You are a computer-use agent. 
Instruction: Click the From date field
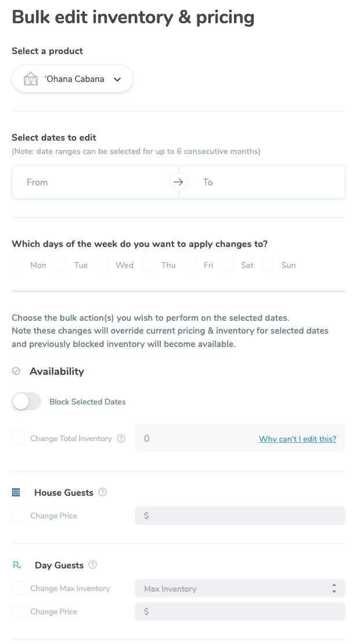[93, 182]
